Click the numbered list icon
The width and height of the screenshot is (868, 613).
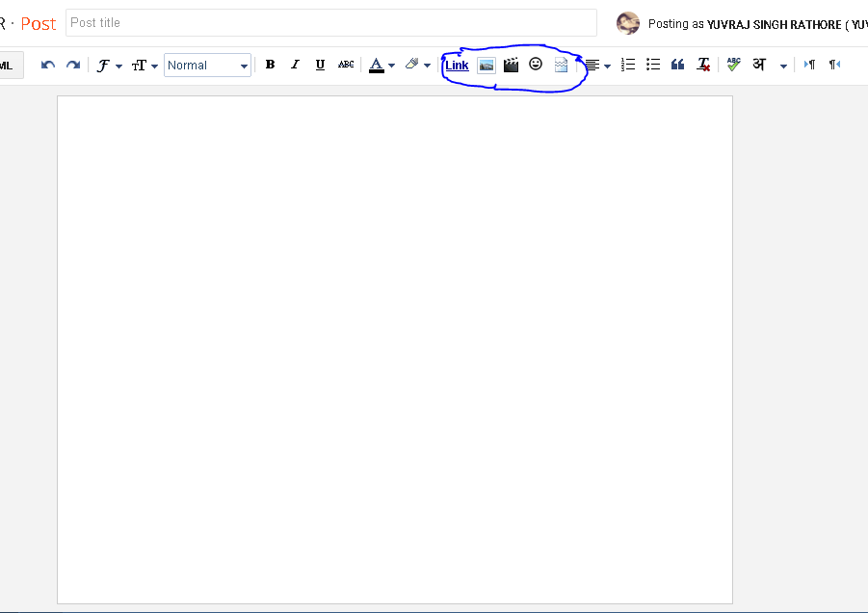click(x=628, y=65)
